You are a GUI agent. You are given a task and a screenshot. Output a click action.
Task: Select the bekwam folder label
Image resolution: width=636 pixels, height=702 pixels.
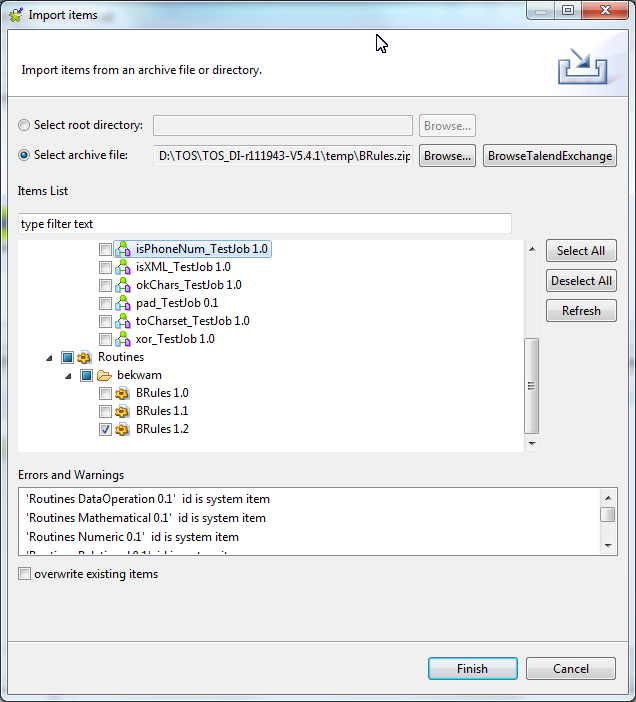coord(139,375)
